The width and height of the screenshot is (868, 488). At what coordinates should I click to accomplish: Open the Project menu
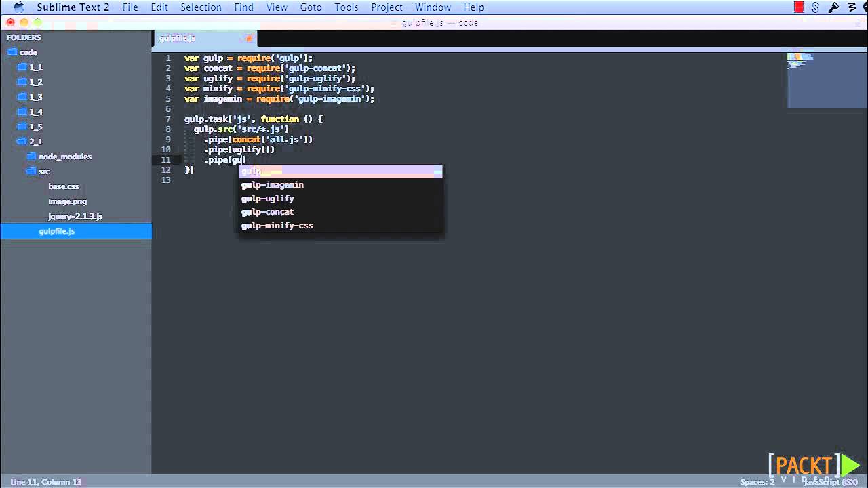(387, 7)
